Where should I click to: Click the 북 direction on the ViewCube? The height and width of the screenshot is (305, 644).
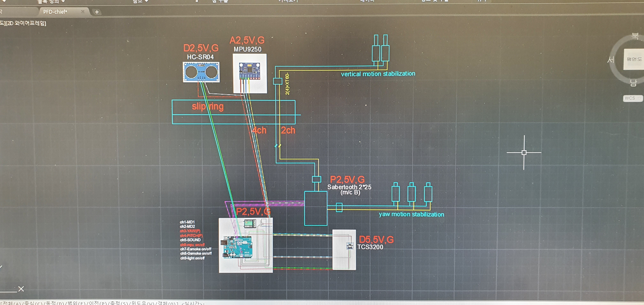pos(635,36)
